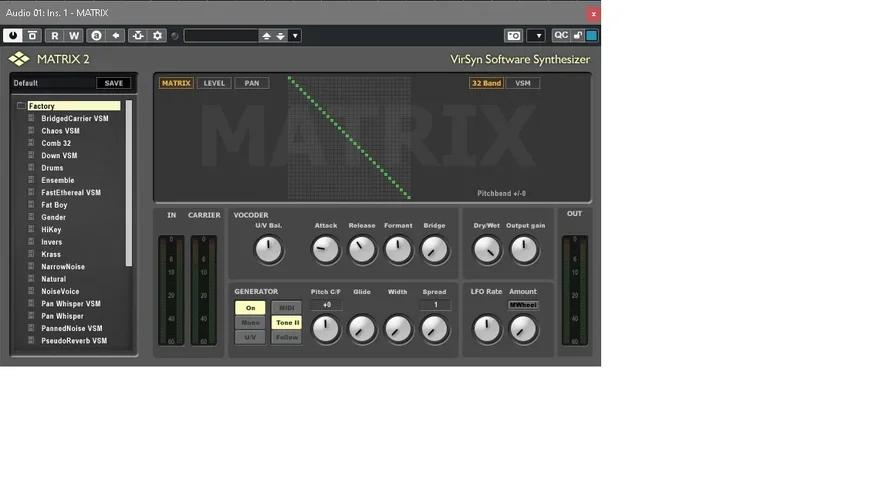Click the camera snapshot icon
This screenshot has height=500, width=889.
point(513,35)
